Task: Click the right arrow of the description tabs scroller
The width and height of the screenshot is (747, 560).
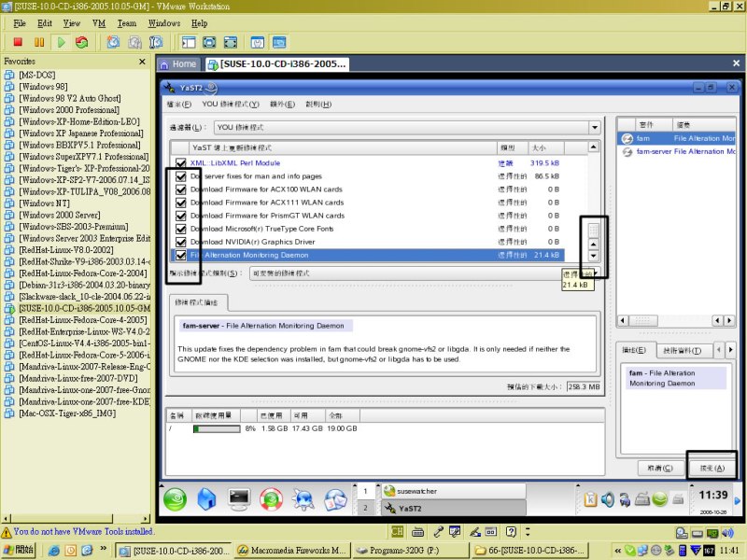Action: 731,350
